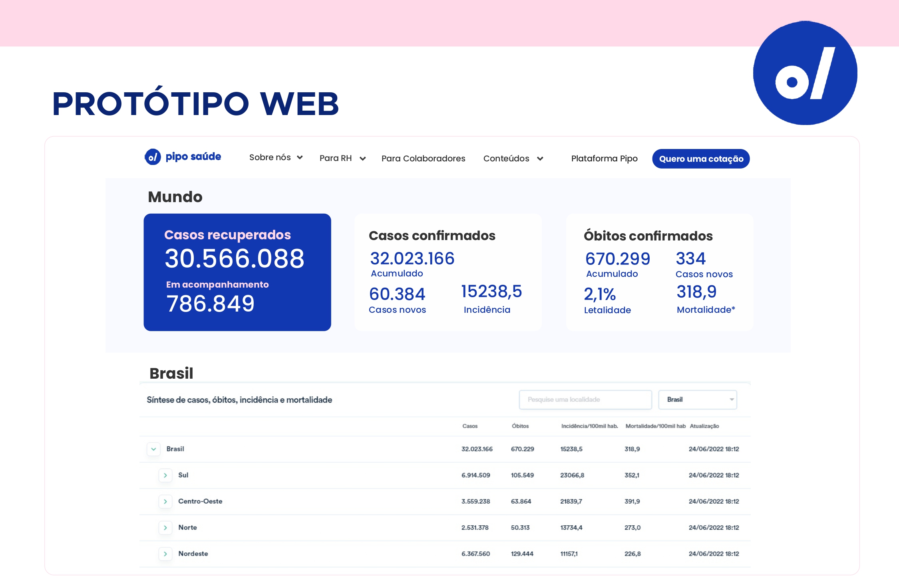Image resolution: width=899 pixels, height=588 pixels.
Task: Expand the Sul region row
Action: coord(165,475)
